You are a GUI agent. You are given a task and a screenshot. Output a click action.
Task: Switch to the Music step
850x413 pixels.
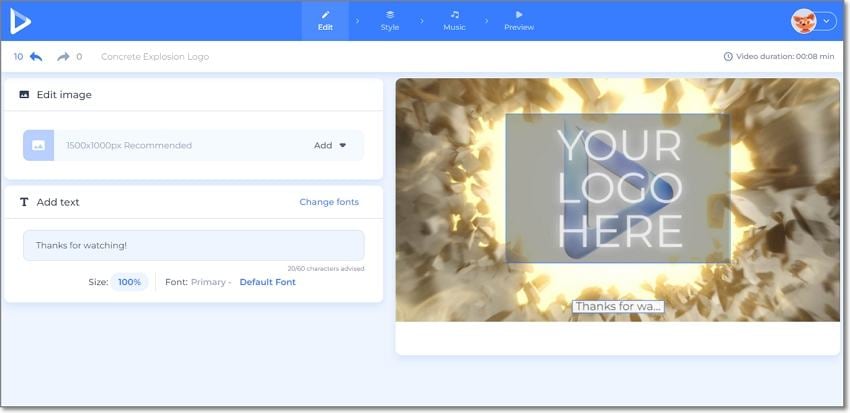454,21
